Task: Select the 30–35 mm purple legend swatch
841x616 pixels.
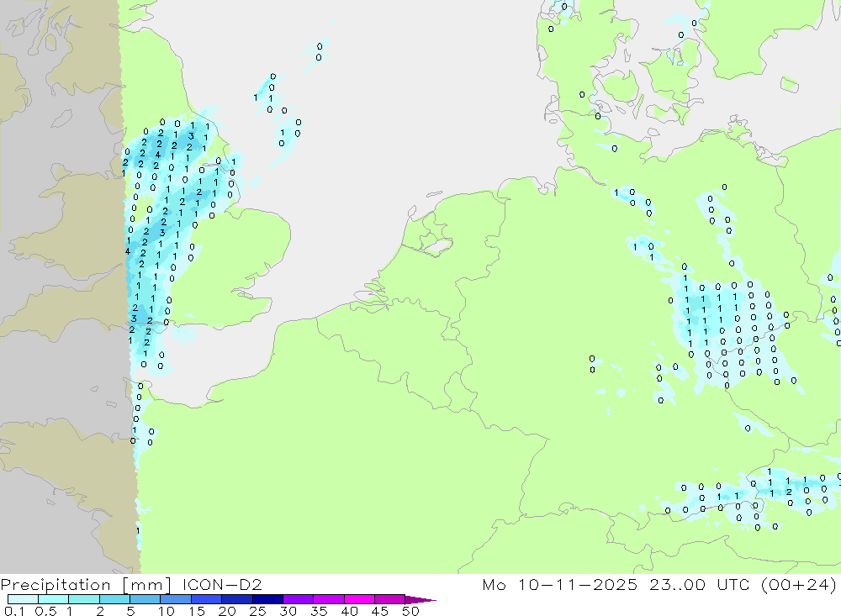Action: click(x=298, y=599)
